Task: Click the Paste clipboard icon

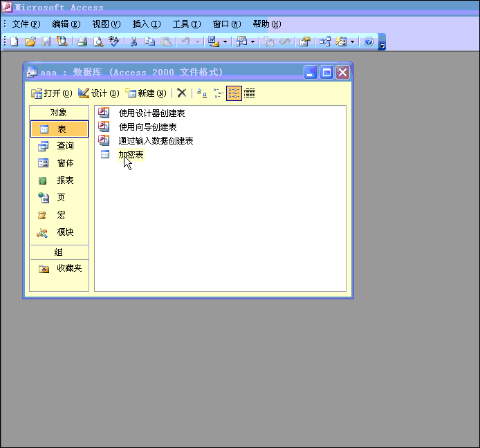Action: 165,41
